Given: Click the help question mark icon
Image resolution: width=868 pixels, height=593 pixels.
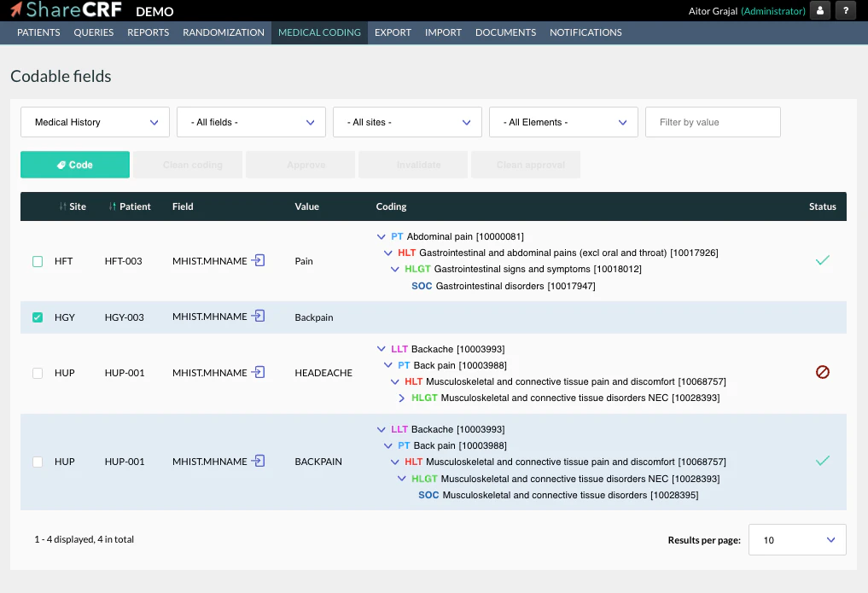Looking at the screenshot, I should pyautogui.click(x=844, y=10).
